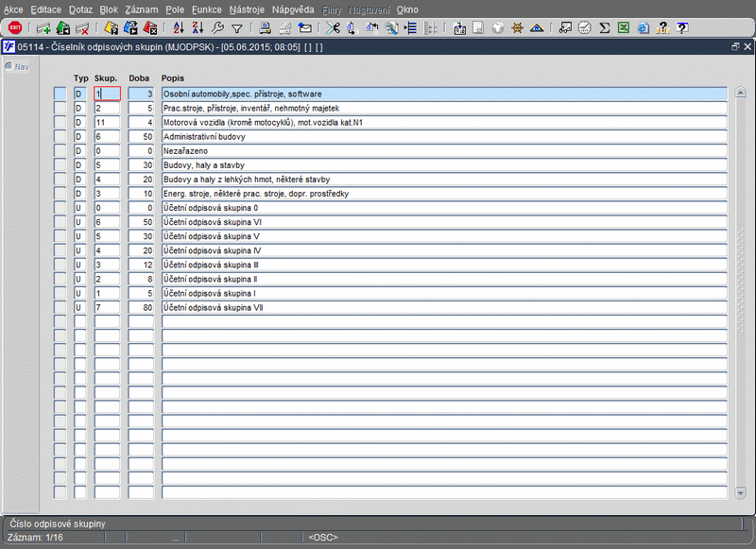Open the Nápověda menu
Image resolution: width=756 pixels, height=549 pixels.
point(293,9)
